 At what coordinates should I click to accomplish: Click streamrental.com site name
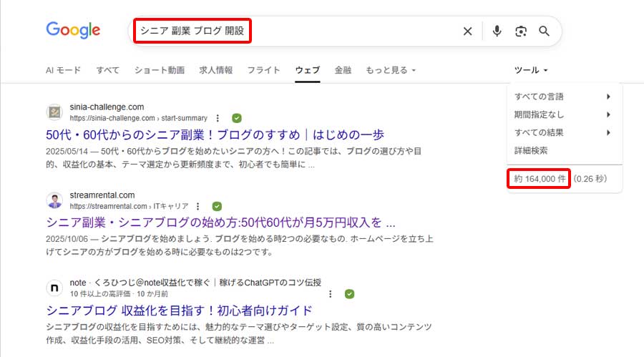102,195
